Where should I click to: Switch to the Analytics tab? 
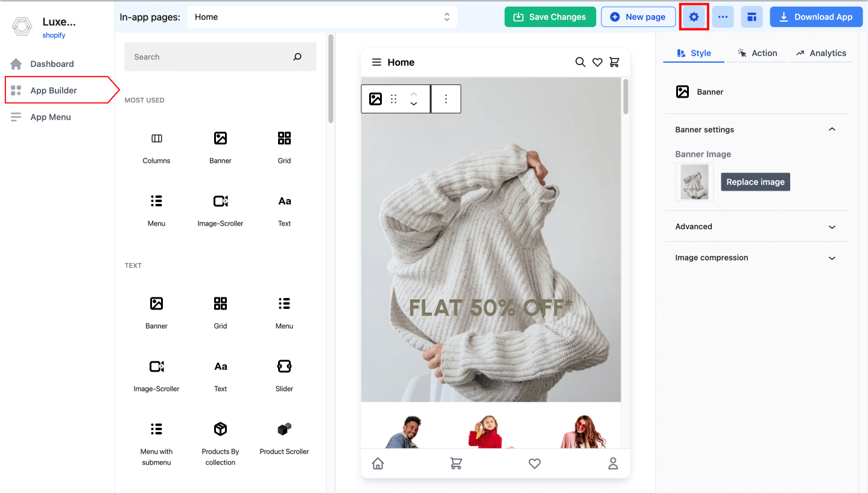click(821, 53)
